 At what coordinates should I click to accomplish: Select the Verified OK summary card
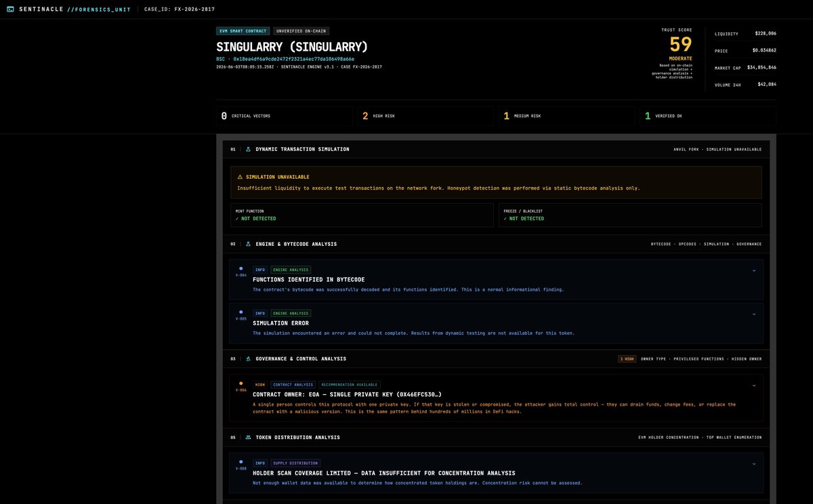click(708, 116)
